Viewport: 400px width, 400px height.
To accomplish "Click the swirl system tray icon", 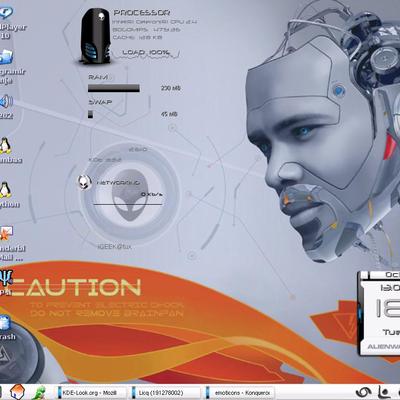I will coord(363,392).
